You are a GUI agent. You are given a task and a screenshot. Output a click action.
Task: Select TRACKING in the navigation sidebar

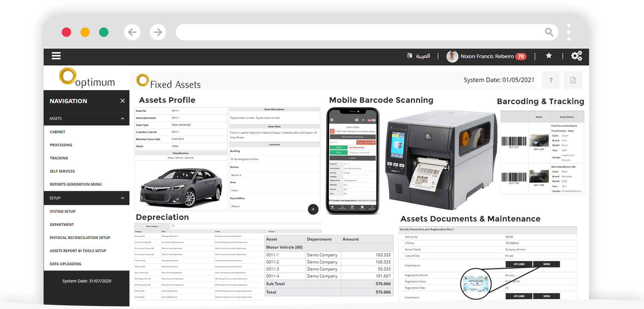[x=59, y=158]
